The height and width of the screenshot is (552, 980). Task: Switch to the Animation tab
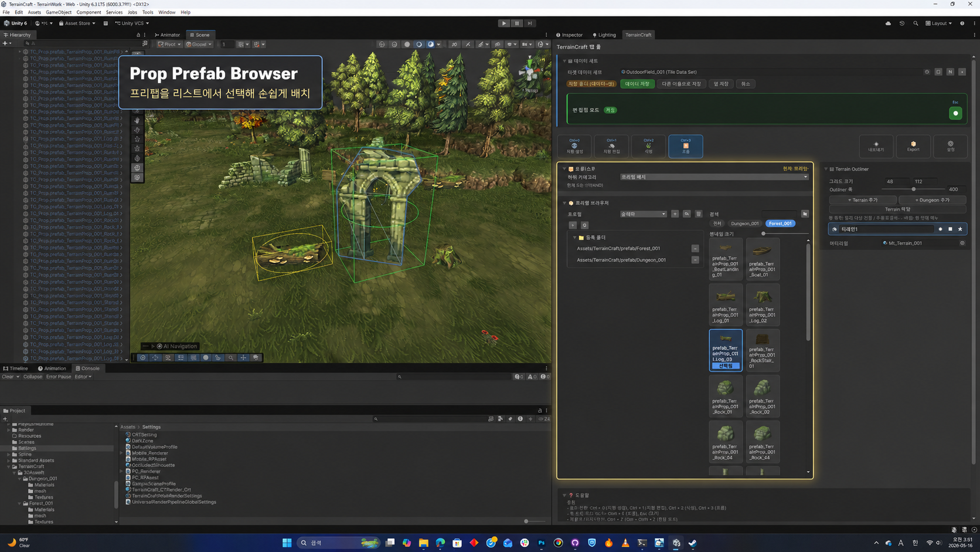52,368
